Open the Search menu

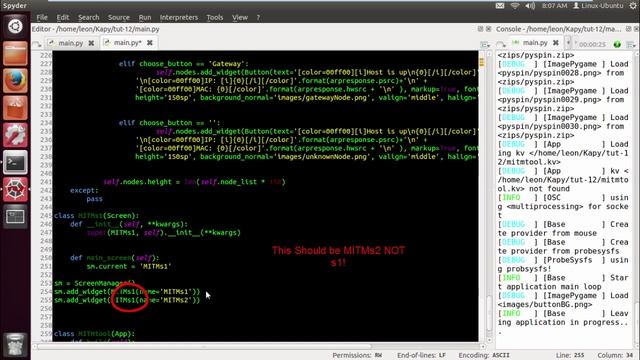coord(89,18)
